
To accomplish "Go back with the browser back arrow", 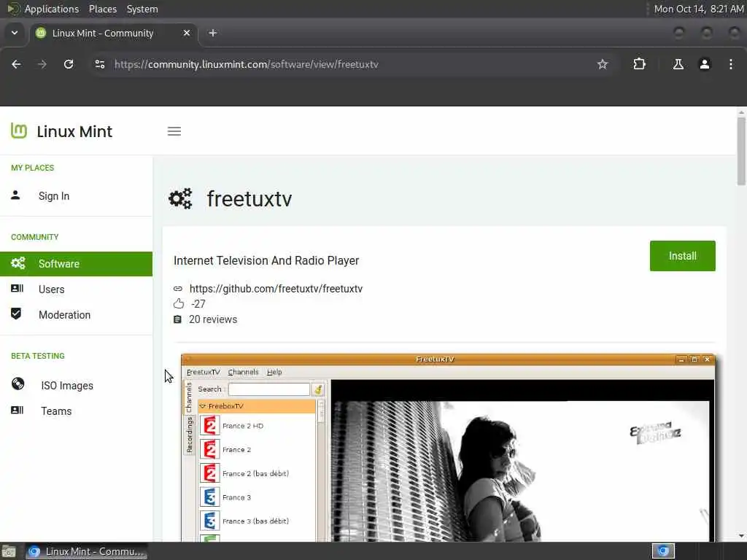I will coord(16,64).
